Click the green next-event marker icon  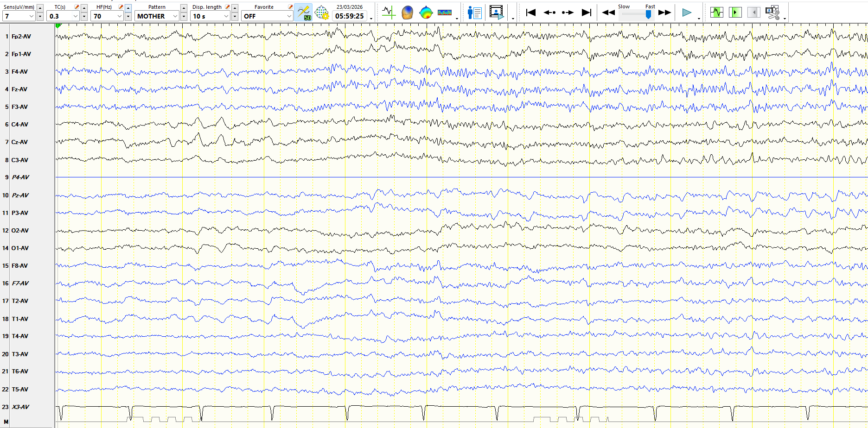735,13
